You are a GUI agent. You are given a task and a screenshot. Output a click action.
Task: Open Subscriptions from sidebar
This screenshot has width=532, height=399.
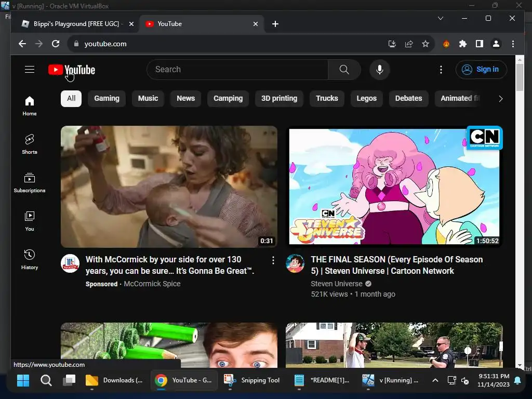[x=30, y=183]
